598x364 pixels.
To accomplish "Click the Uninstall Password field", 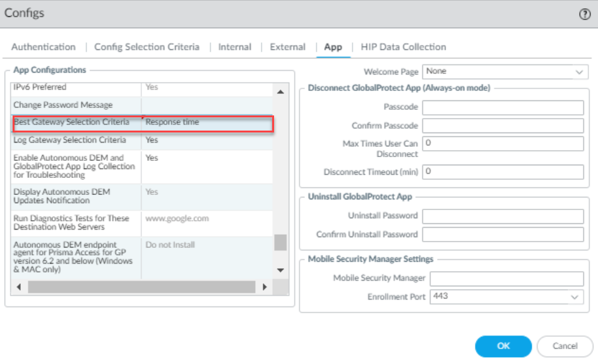I will coord(503,216).
